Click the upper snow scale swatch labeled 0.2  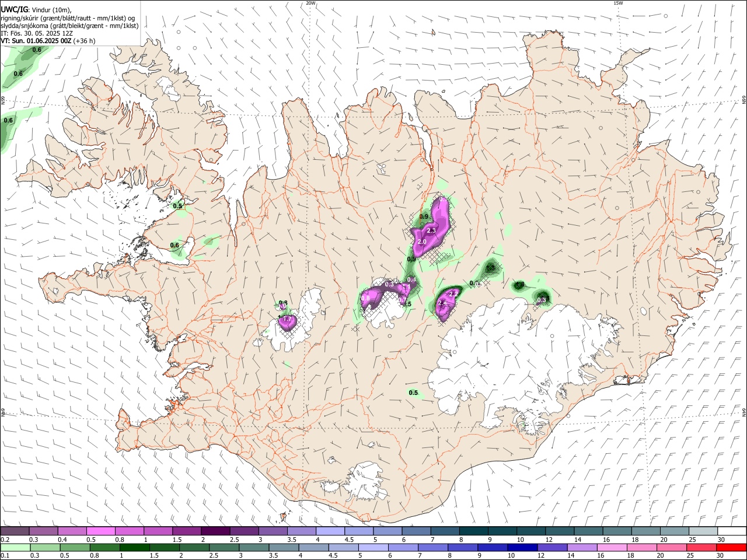coord(15,531)
